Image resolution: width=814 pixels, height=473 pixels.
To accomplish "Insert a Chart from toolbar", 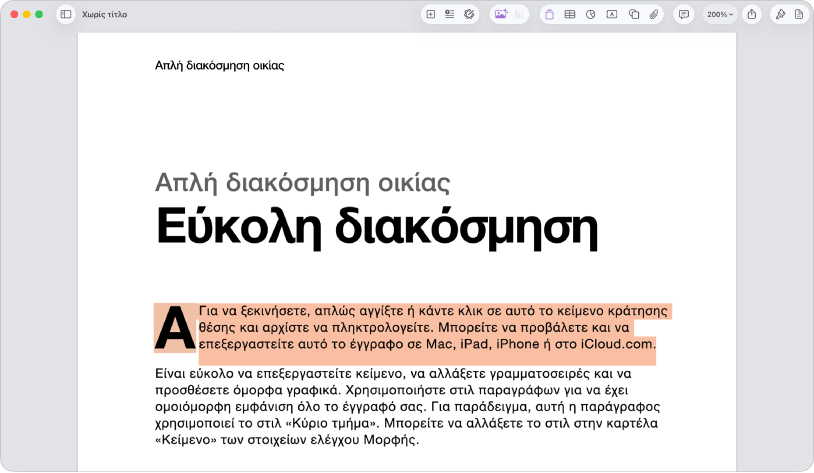I will pos(590,15).
